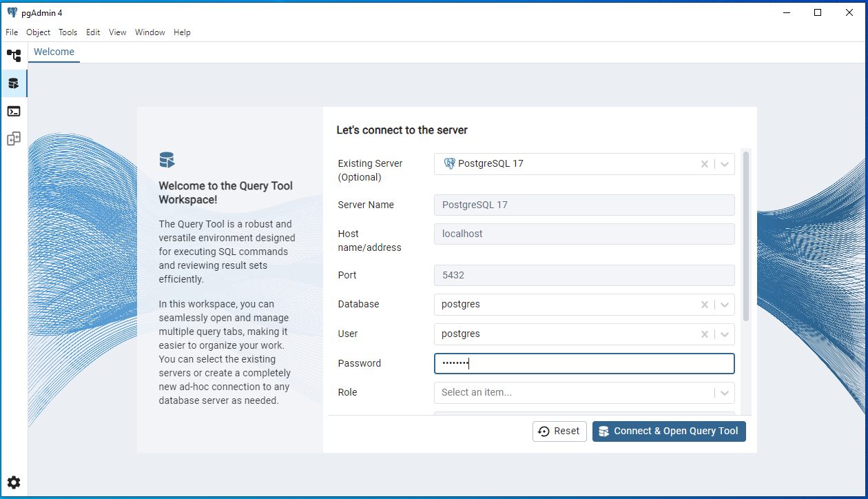The height and width of the screenshot is (499, 868).
Task: Expand the Database dropdown arrow
Action: pos(725,305)
